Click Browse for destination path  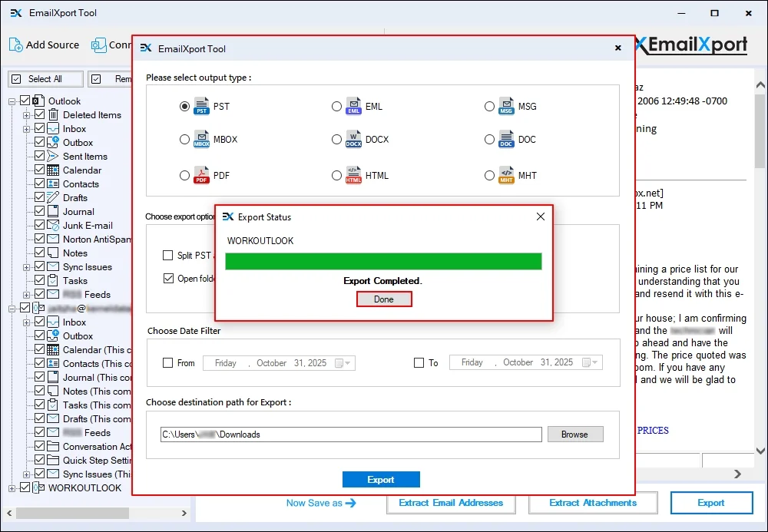point(575,434)
